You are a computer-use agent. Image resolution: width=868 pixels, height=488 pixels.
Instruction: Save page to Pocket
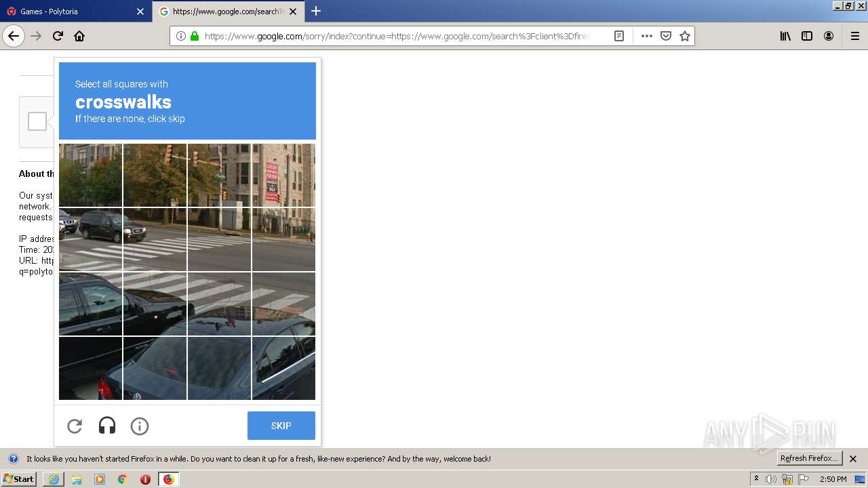tap(666, 36)
